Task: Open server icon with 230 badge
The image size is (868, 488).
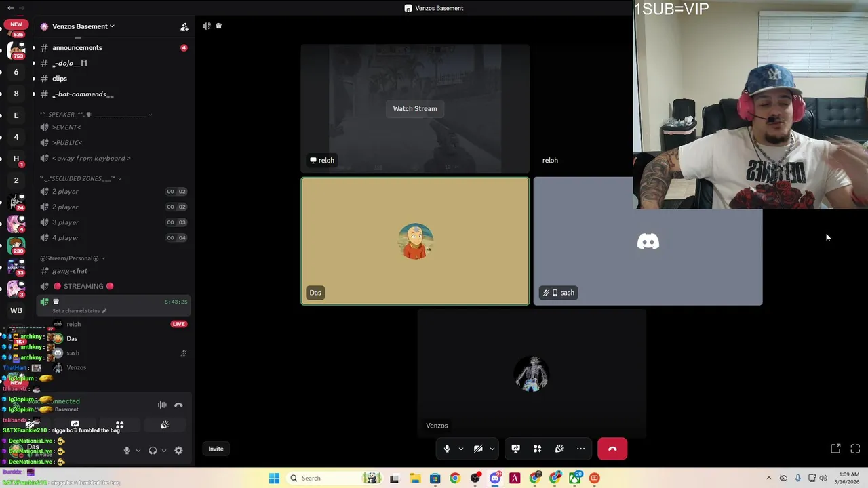Action: pyautogui.click(x=16, y=245)
